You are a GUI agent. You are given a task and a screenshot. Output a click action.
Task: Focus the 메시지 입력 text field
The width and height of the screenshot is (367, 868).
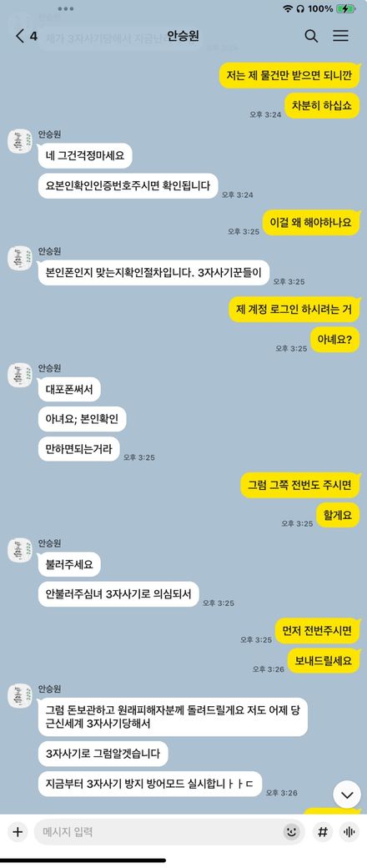pos(157,831)
